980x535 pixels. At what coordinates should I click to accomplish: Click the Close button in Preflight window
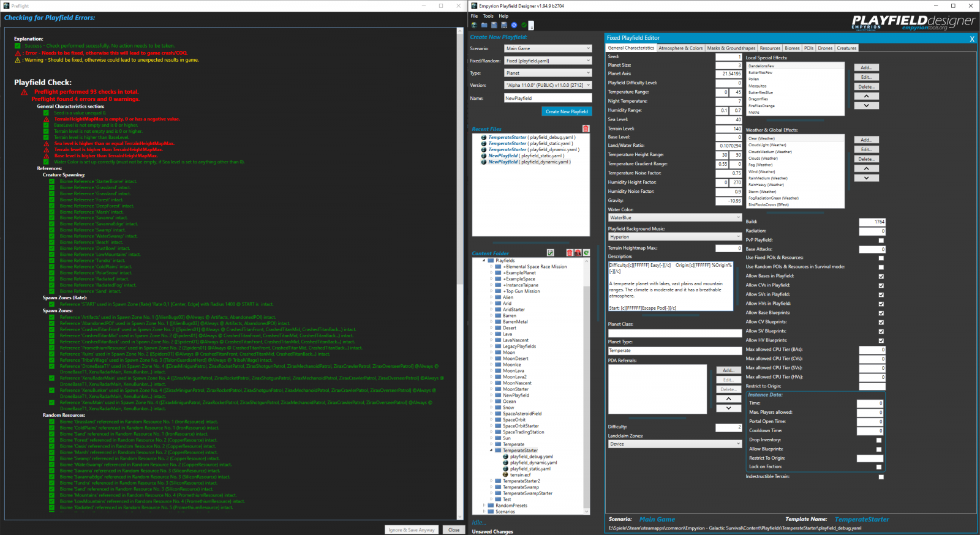coord(454,530)
